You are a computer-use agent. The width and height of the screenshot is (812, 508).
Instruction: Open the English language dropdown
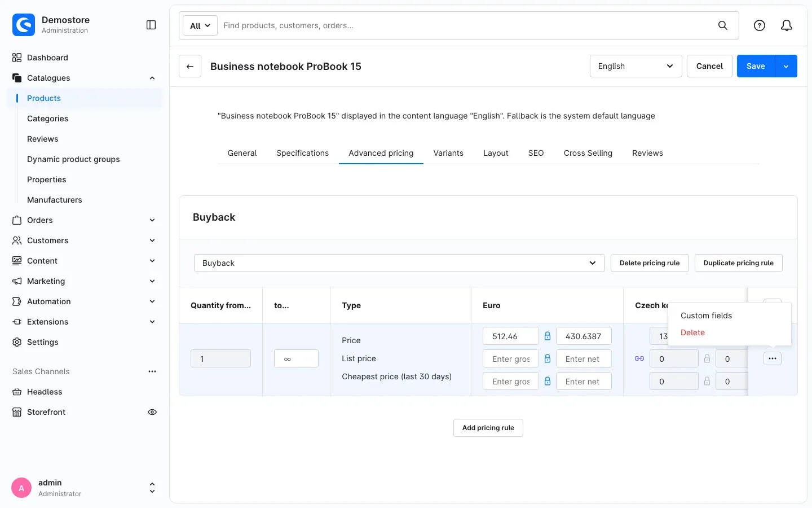[x=636, y=66]
